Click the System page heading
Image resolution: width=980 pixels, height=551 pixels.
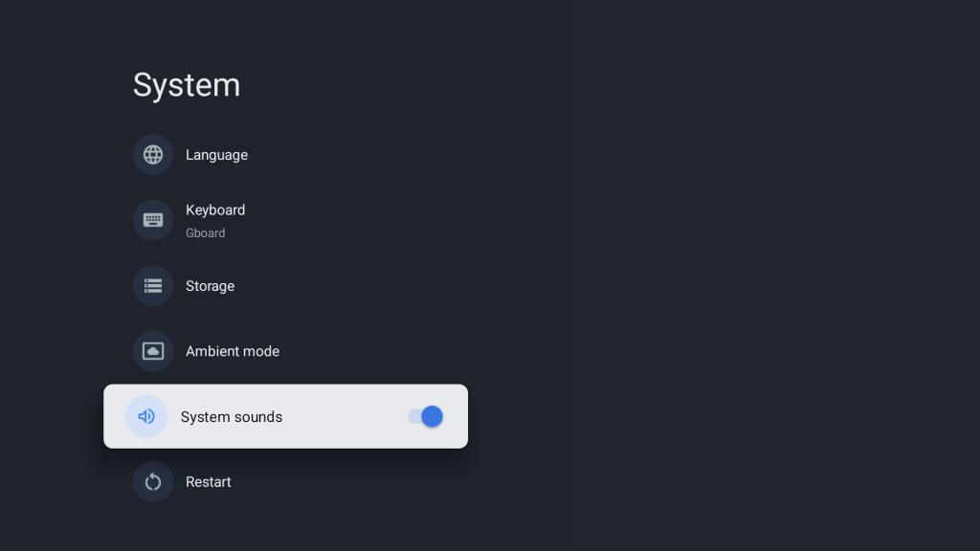pos(187,85)
